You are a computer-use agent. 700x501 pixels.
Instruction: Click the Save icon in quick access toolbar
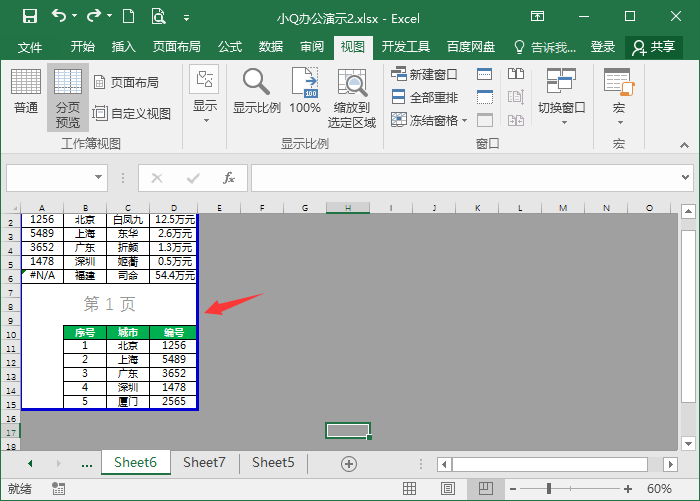[x=30, y=17]
